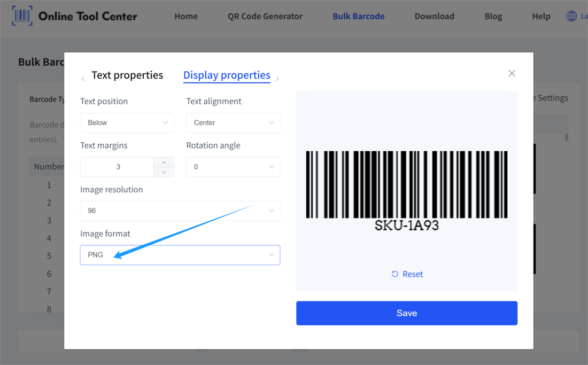Click the dropdown arrow on Text alignment
Screen dimensions: 588x365
tap(272, 123)
